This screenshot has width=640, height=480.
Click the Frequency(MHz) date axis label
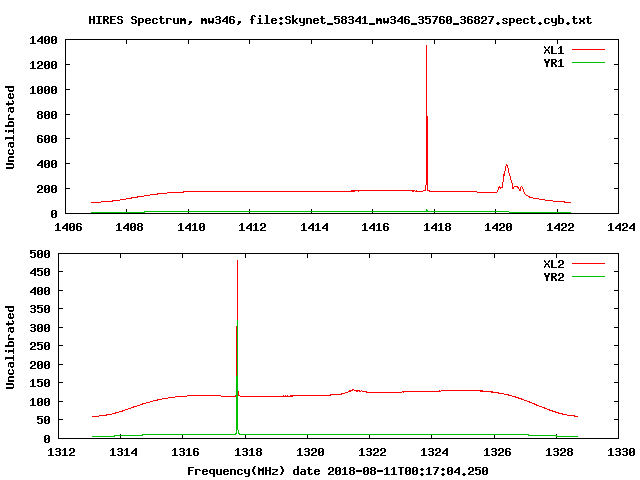338,471
